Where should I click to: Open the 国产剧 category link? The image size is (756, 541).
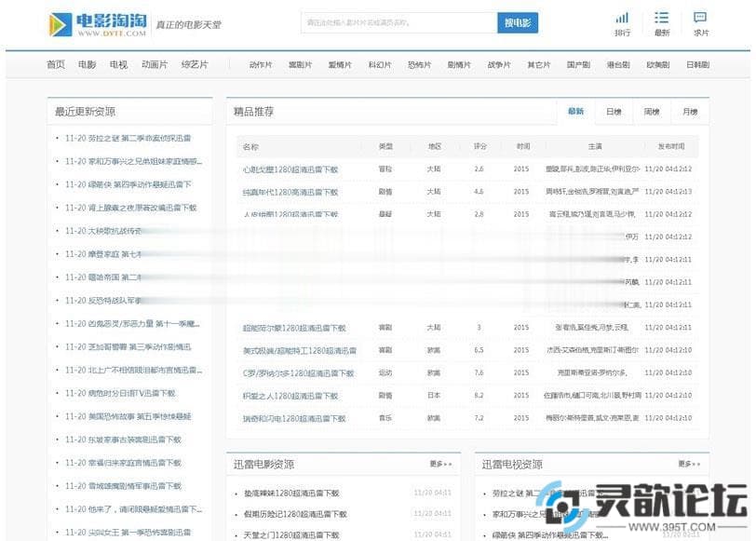[578, 64]
